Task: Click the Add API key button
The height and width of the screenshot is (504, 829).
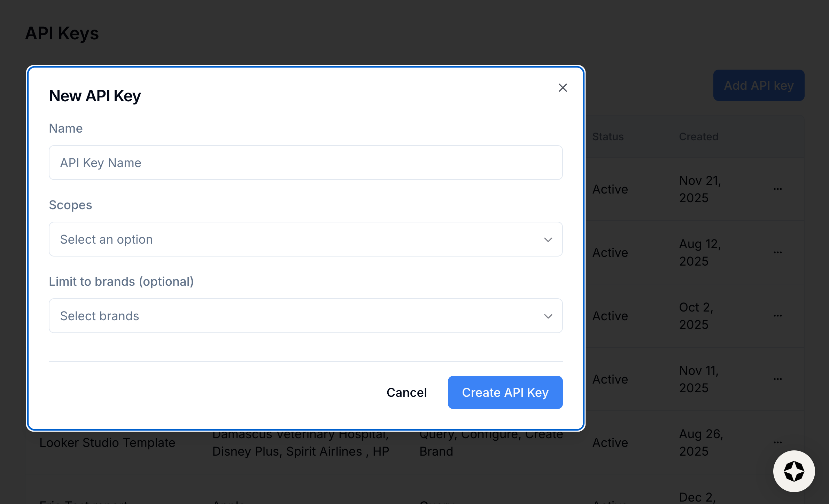Action: 758,85
